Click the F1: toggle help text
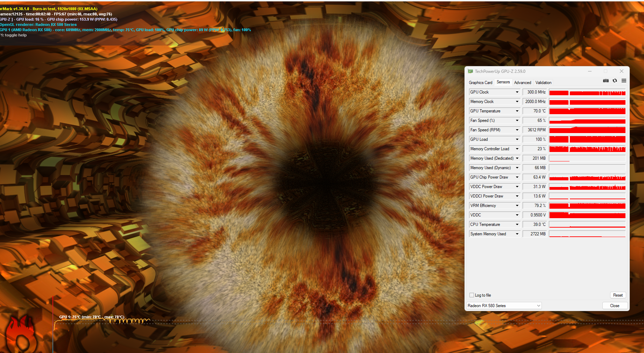Image resolution: width=644 pixels, height=353 pixels. tap(13, 35)
